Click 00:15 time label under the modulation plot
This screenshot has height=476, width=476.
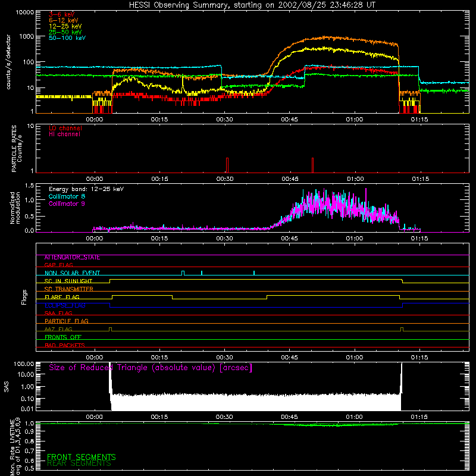tap(159, 239)
